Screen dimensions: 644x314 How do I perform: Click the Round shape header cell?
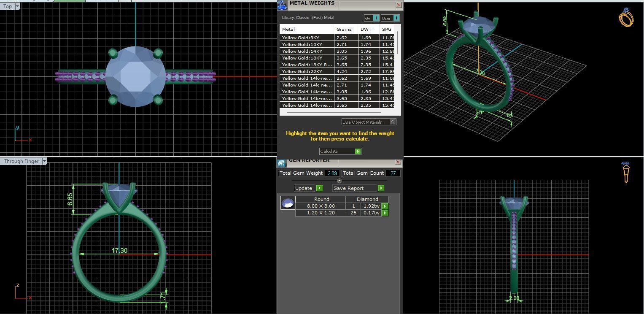point(321,199)
